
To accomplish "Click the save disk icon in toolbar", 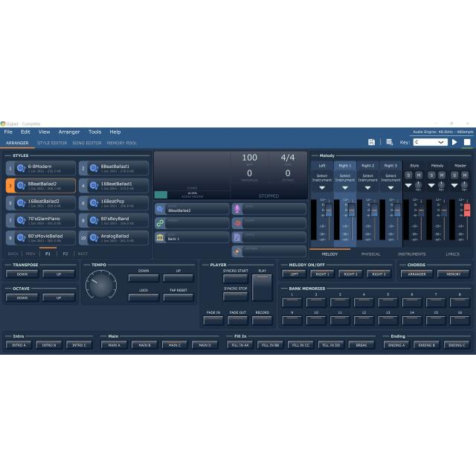I will 371,142.
